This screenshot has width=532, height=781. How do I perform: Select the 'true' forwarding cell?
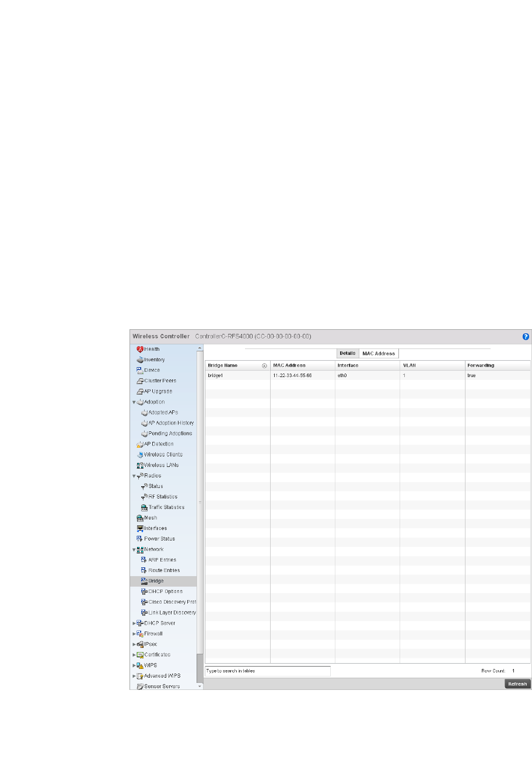pyautogui.click(x=498, y=375)
